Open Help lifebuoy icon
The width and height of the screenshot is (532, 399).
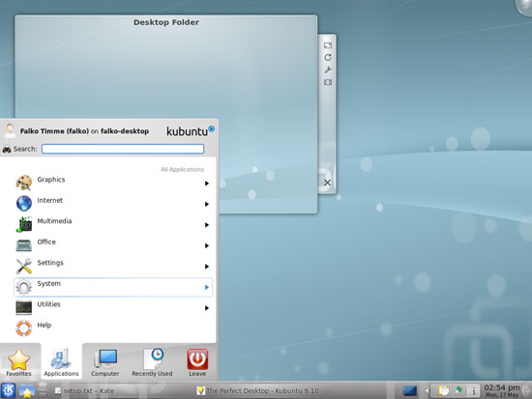24,328
